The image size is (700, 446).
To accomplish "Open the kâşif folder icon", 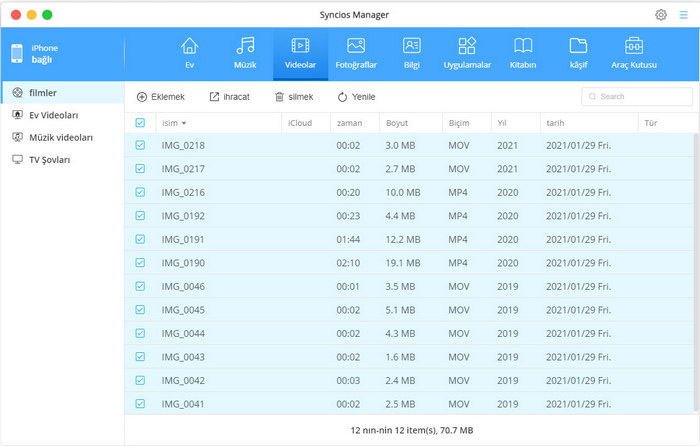I will coord(578,46).
